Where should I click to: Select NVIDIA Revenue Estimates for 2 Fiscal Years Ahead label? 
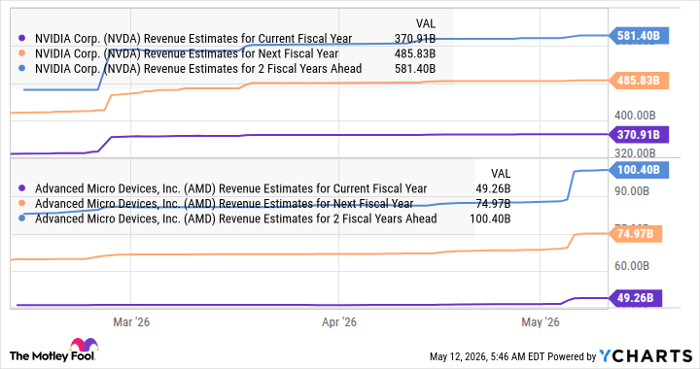coord(198,69)
